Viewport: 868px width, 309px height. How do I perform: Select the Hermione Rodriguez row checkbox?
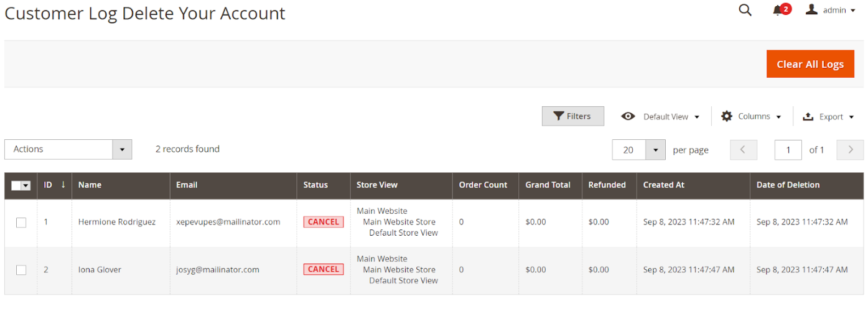tap(21, 223)
